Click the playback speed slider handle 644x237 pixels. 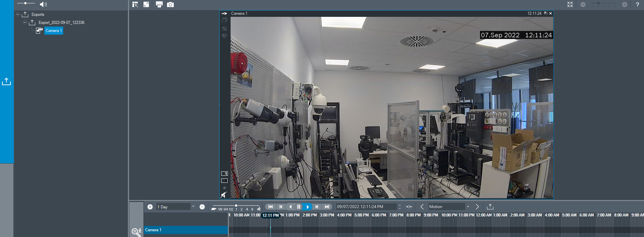pyautogui.click(x=236, y=205)
